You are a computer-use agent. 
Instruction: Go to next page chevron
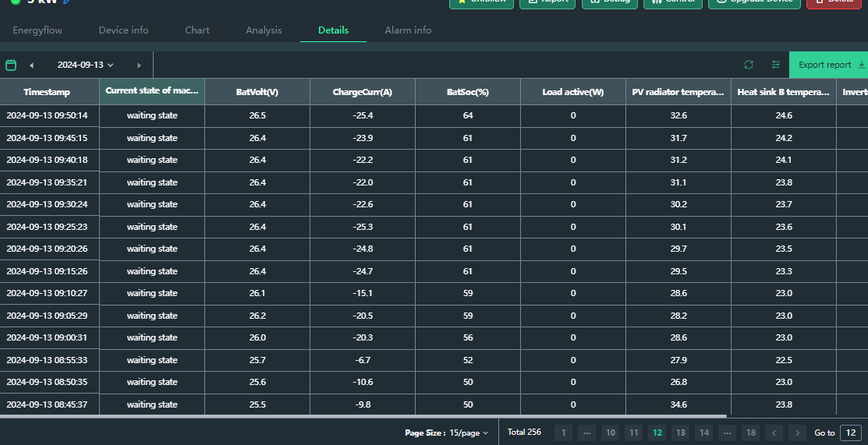[797, 433]
